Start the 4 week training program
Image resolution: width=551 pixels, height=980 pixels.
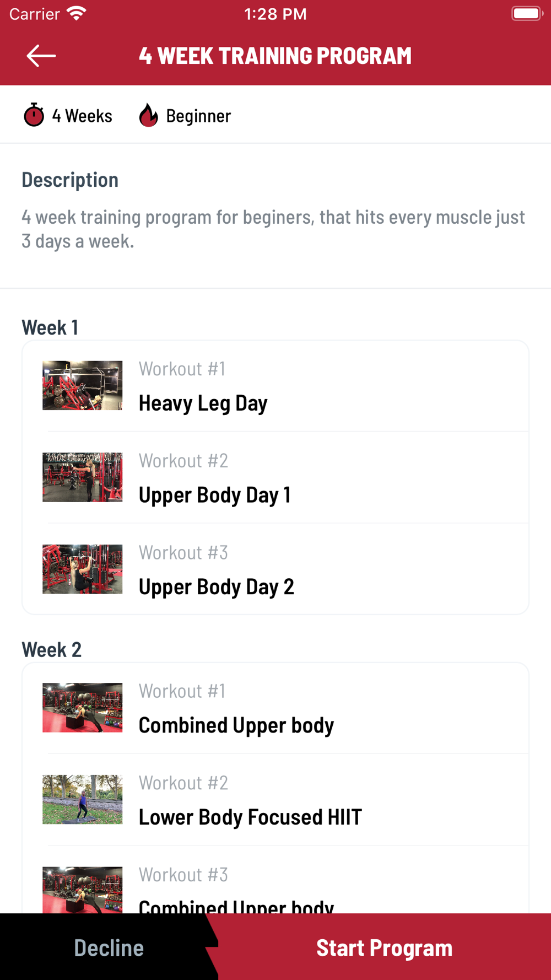tap(384, 947)
